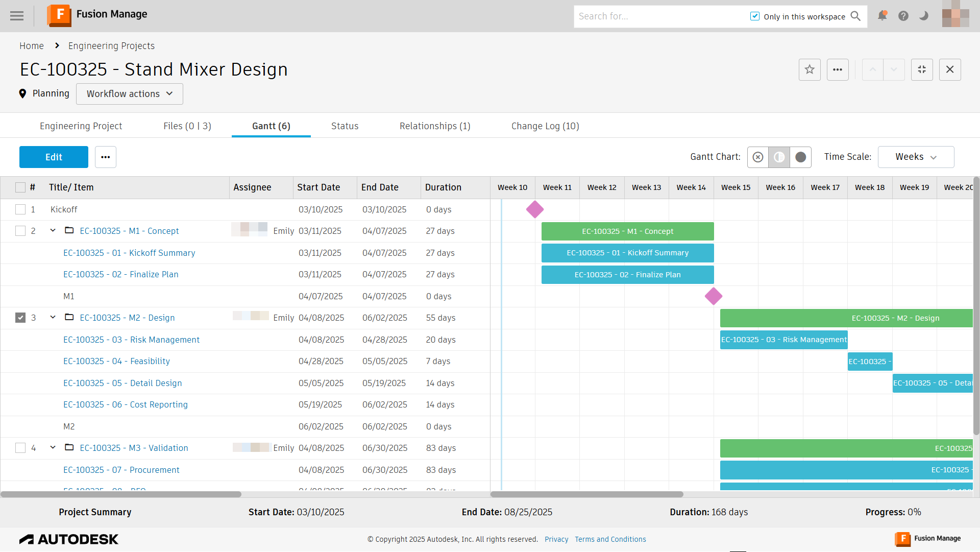This screenshot has width=980, height=552.
Task: Switch to the Change Log tab
Action: coord(545,126)
